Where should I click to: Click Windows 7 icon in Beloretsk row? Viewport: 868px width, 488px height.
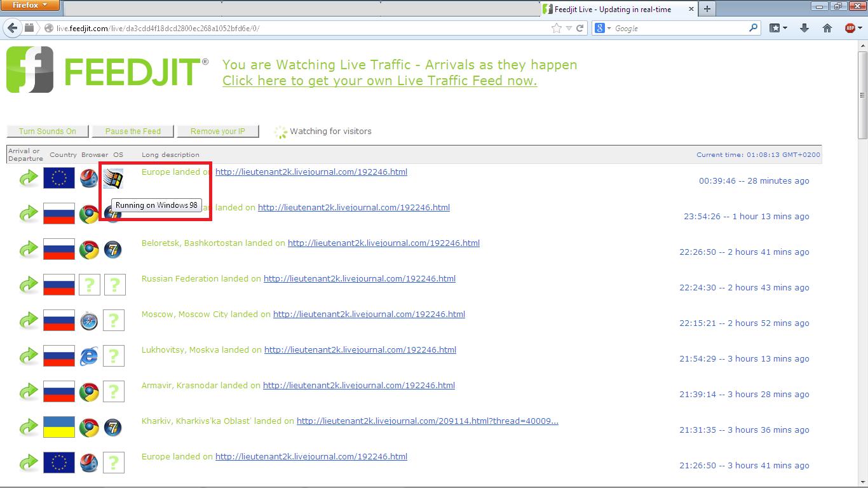pos(113,250)
